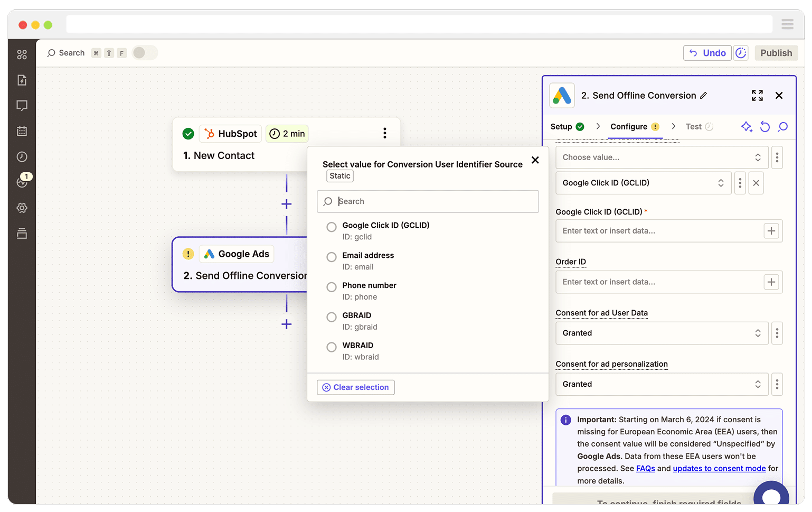Click the search icon in panel tabs
Screen dimensions: 812x512
pyautogui.click(x=783, y=126)
